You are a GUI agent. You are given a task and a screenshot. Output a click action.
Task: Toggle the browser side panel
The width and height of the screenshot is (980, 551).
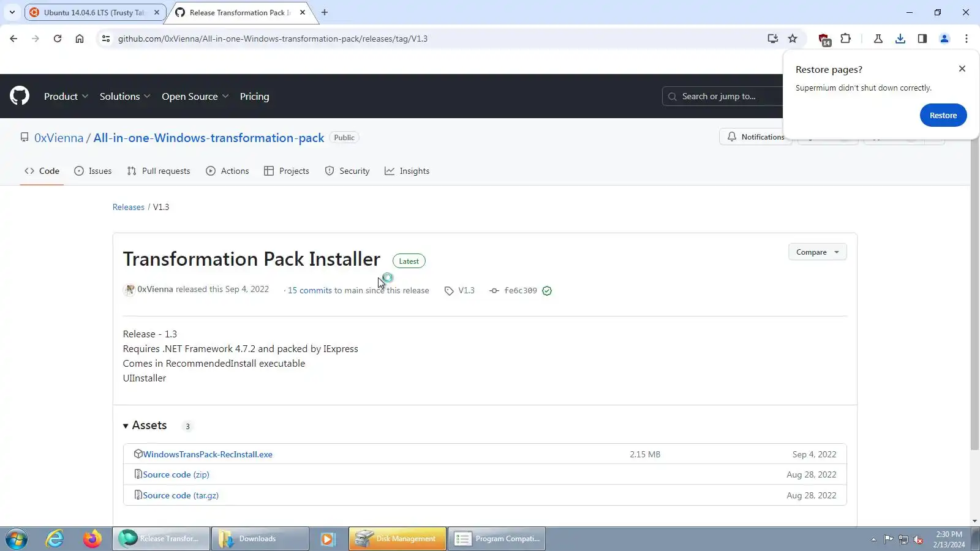tap(922, 39)
